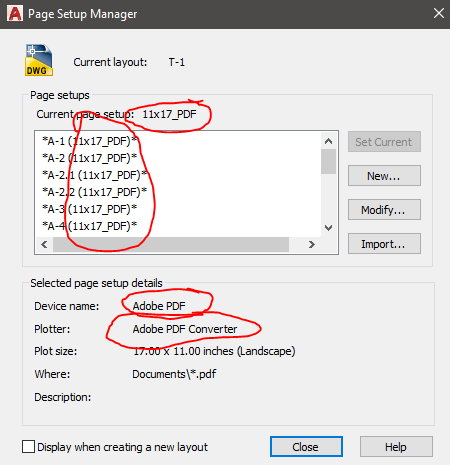Click the Adobe PDF device name
Viewport: 450px width, 465px height.
(159, 306)
